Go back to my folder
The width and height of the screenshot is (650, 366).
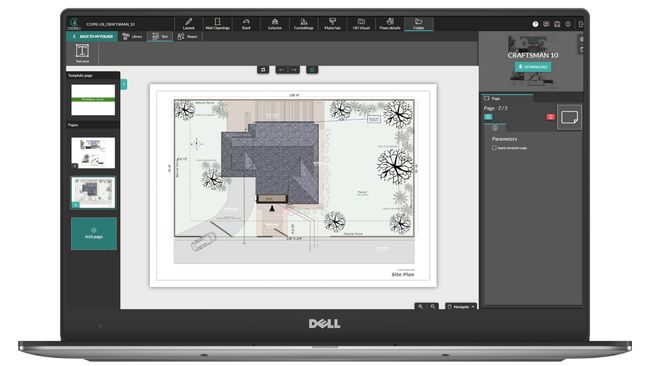(93, 36)
